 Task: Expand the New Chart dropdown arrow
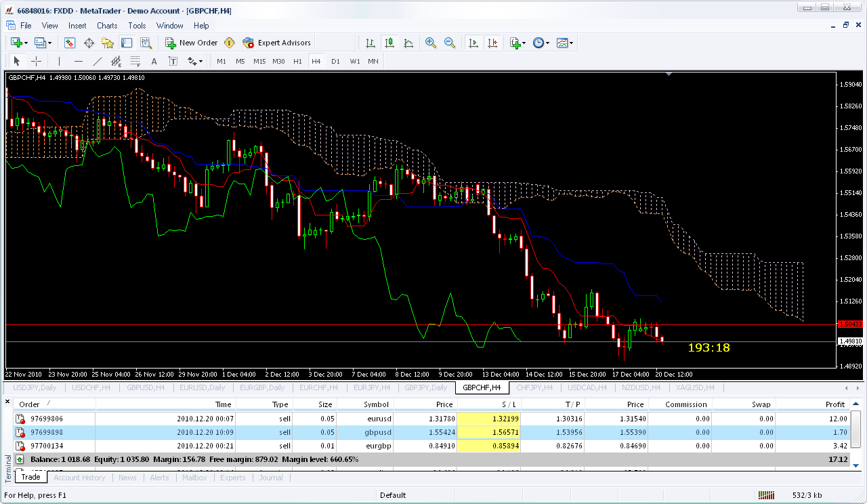[x=26, y=43]
